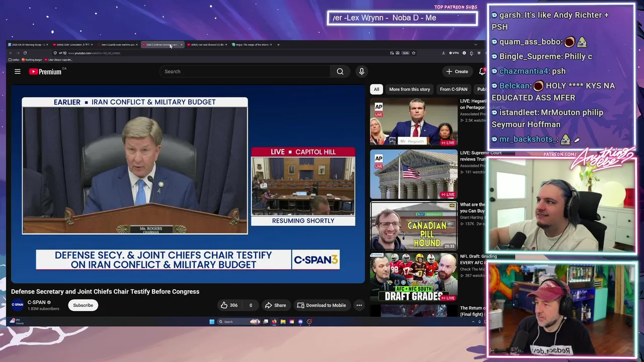Expand the list all tabs chevron
The height and width of the screenshot is (362, 644).
click(475, 44)
